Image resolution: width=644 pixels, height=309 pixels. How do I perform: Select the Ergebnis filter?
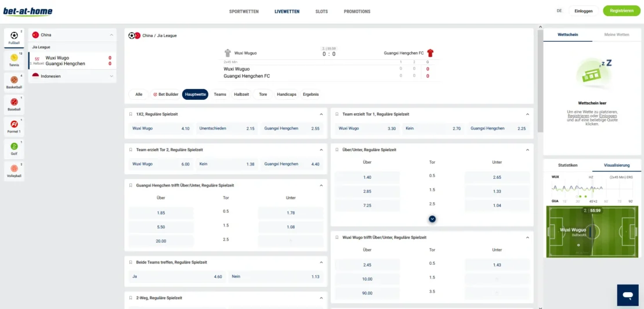click(x=311, y=95)
